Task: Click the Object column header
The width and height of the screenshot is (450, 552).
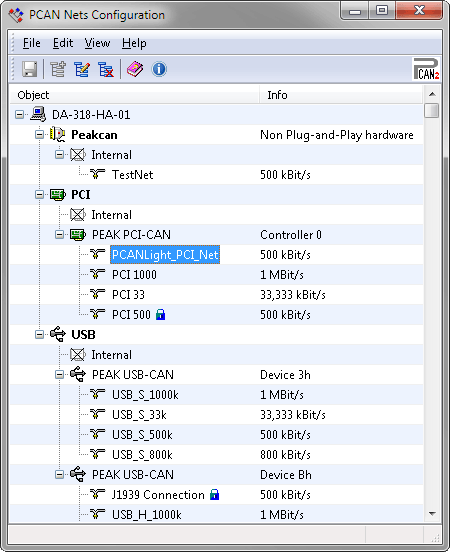Action: (x=135, y=95)
